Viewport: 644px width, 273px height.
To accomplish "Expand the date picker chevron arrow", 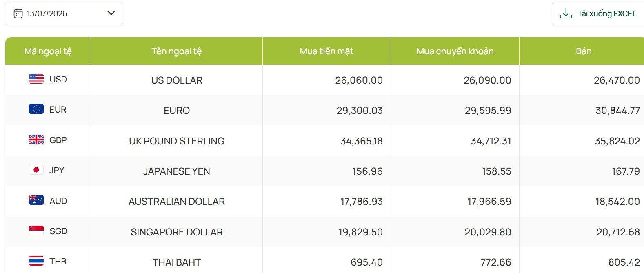I will coord(111,13).
